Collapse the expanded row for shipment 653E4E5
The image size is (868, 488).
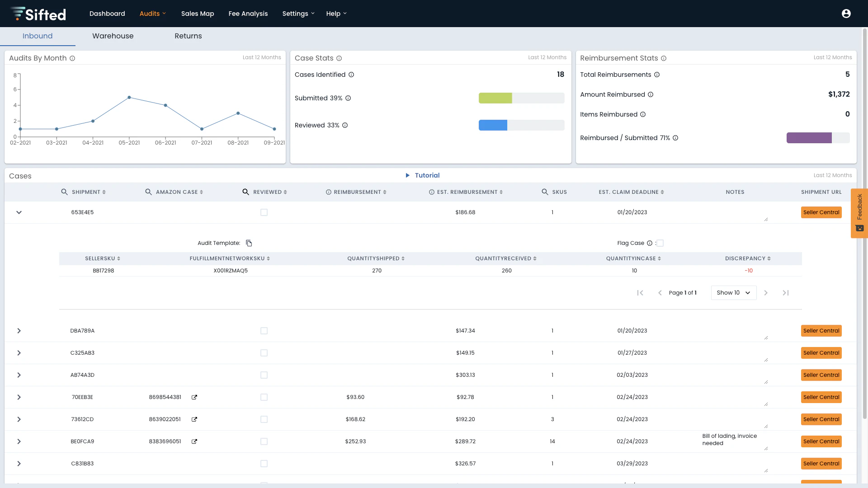[x=19, y=212]
